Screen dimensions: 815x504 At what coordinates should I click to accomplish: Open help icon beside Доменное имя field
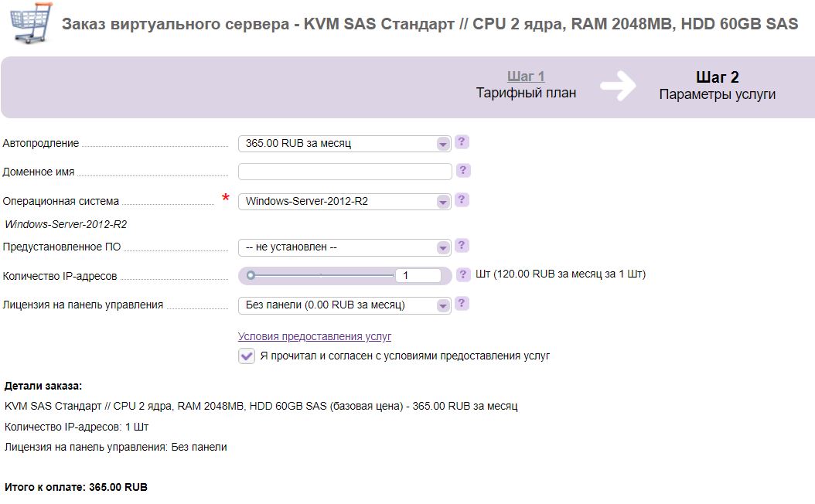[x=462, y=170]
